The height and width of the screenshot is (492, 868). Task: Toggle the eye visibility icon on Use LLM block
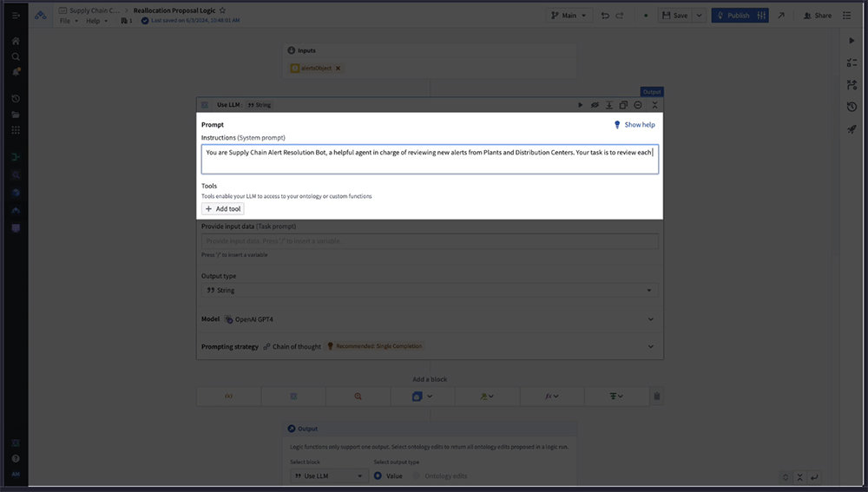point(595,105)
